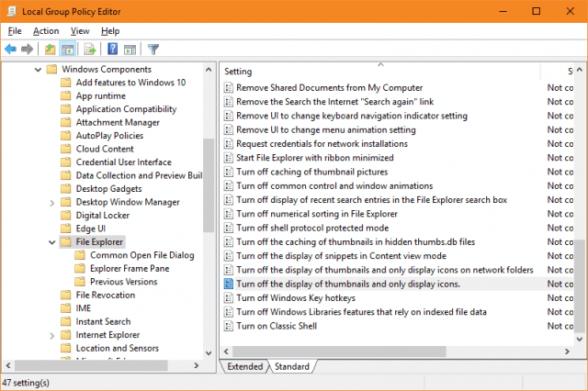Image resolution: width=588 pixels, height=391 pixels.
Task: Select Instant Search tree item
Action: coord(103,322)
